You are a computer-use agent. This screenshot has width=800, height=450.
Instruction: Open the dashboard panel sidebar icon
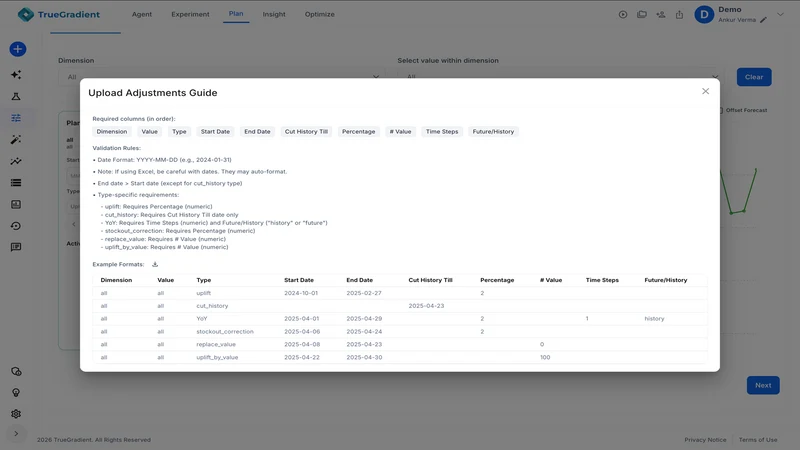(x=16, y=204)
